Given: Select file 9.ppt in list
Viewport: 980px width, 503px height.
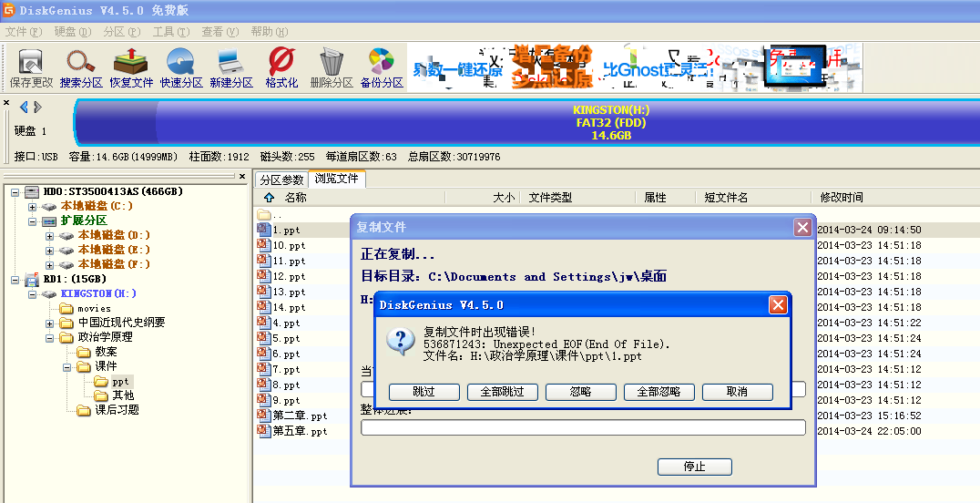Looking at the screenshot, I should pos(286,400).
